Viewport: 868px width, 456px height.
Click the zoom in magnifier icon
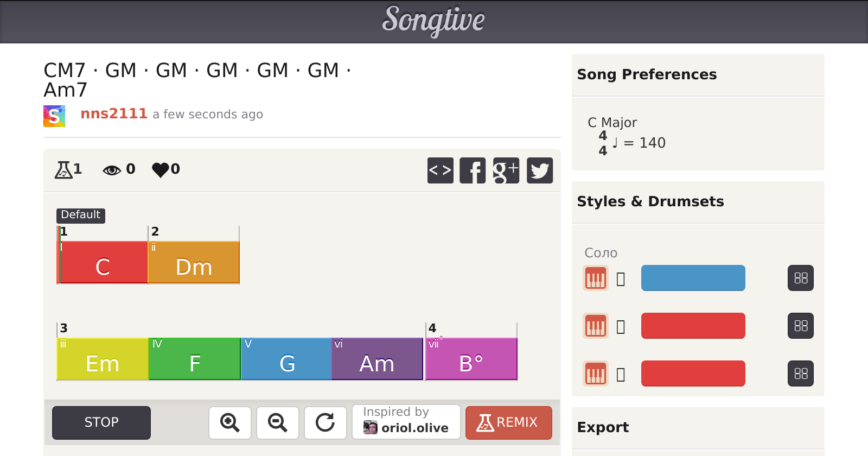point(229,422)
